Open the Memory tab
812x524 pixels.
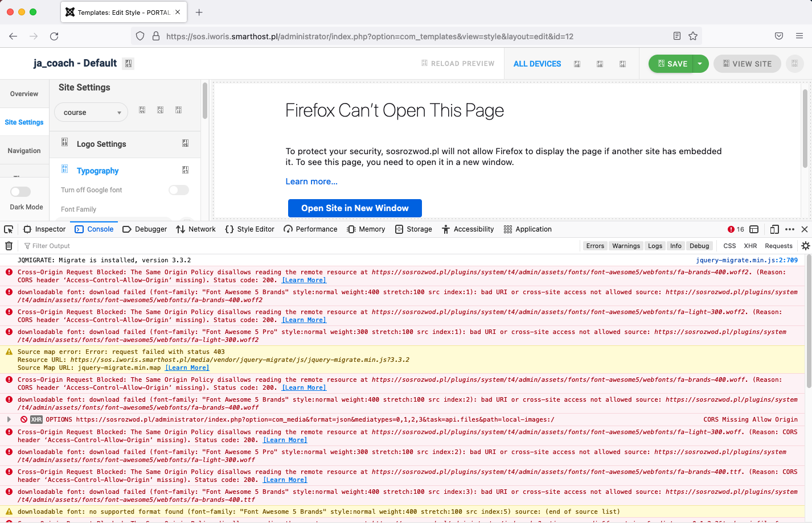click(366, 229)
